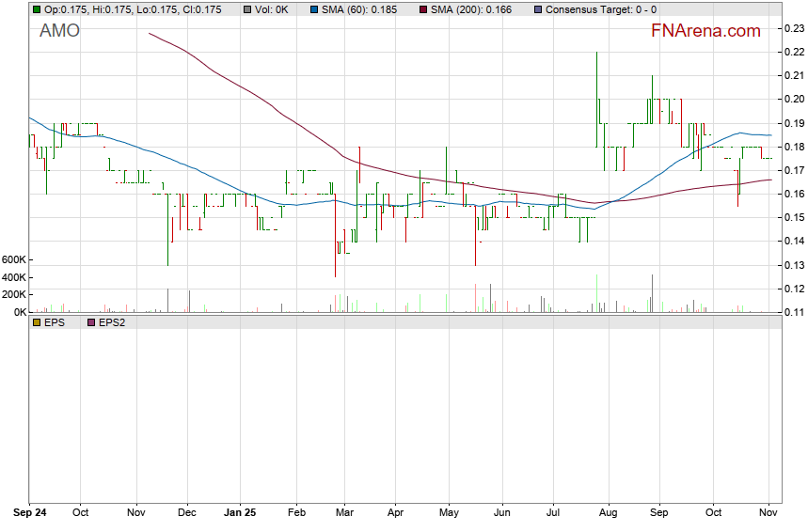
Task: Click the Sep 24 date axis label
Action: 29,513
